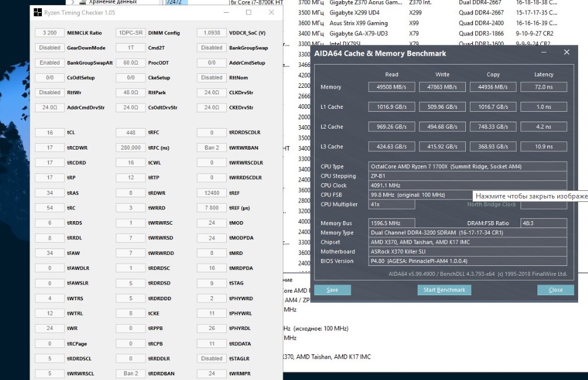Click the tREF value 12480
This screenshot has width=588, height=380.
212,193
